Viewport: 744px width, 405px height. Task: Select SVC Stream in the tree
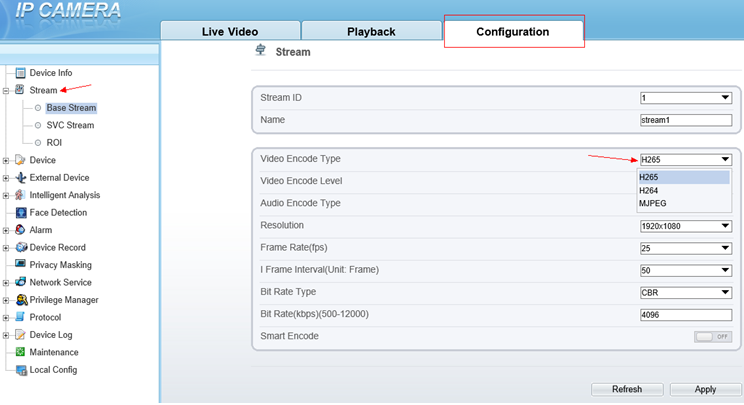(x=70, y=125)
